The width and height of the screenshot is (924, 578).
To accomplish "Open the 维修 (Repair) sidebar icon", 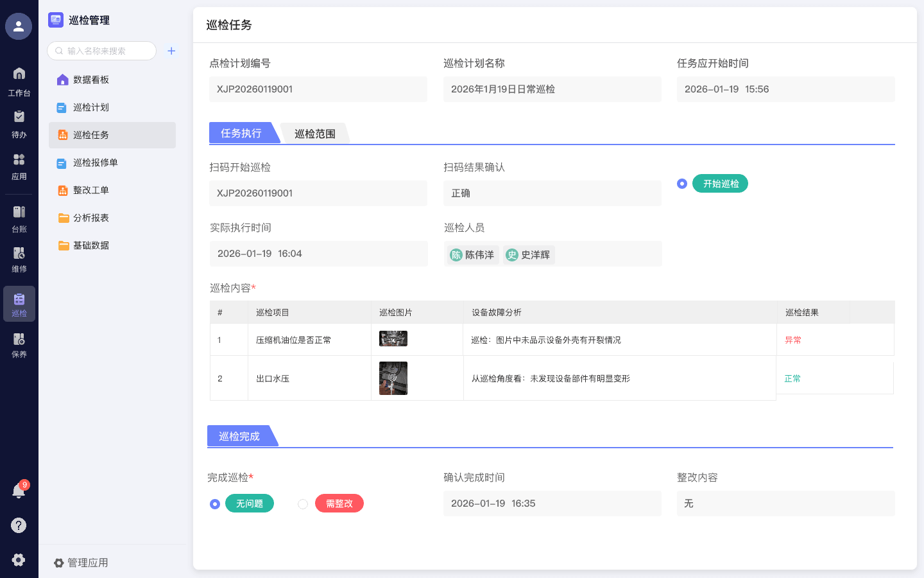I will tap(19, 257).
